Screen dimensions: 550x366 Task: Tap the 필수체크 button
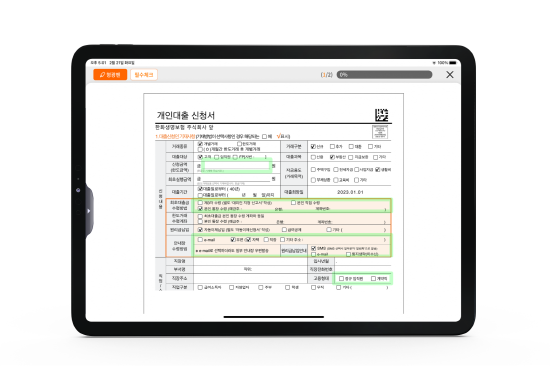144,74
